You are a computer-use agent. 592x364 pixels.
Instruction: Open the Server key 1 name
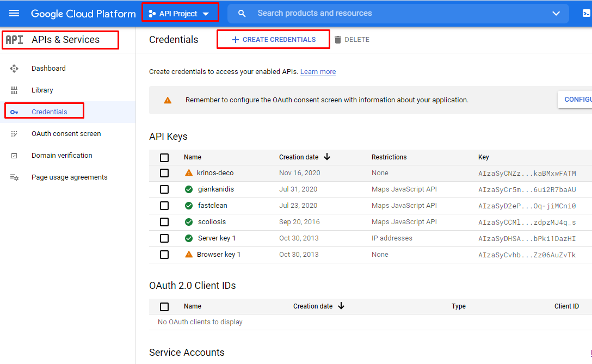pos(217,238)
